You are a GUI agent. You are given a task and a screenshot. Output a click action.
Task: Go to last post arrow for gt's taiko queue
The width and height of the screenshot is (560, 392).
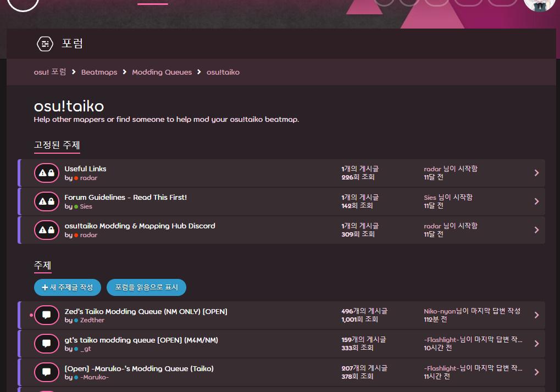(536, 344)
